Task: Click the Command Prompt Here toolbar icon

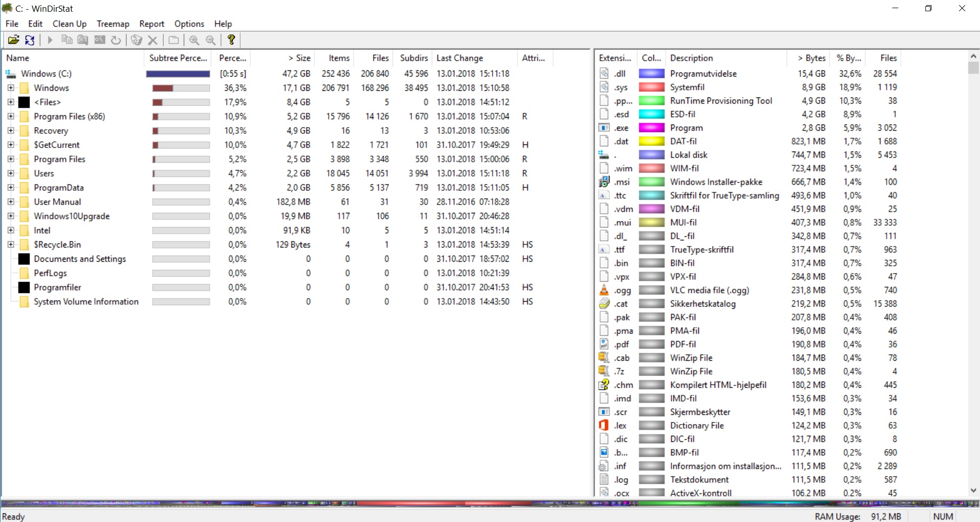Action: click(x=100, y=40)
